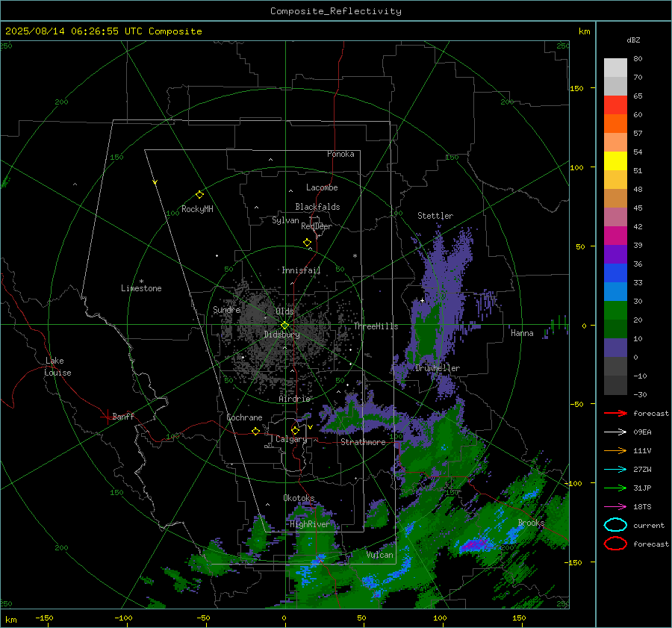The width and height of the screenshot is (672, 628).
Task: Click the Ponoka city label
Action: pos(340,154)
